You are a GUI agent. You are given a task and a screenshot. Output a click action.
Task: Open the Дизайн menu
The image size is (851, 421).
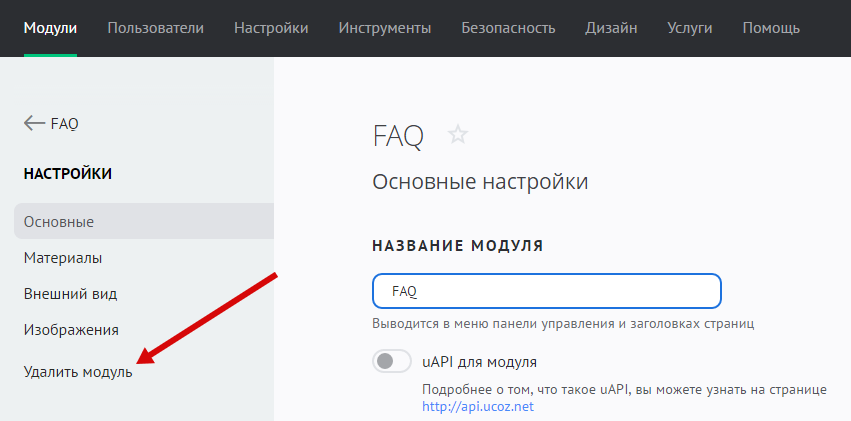pos(611,28)
